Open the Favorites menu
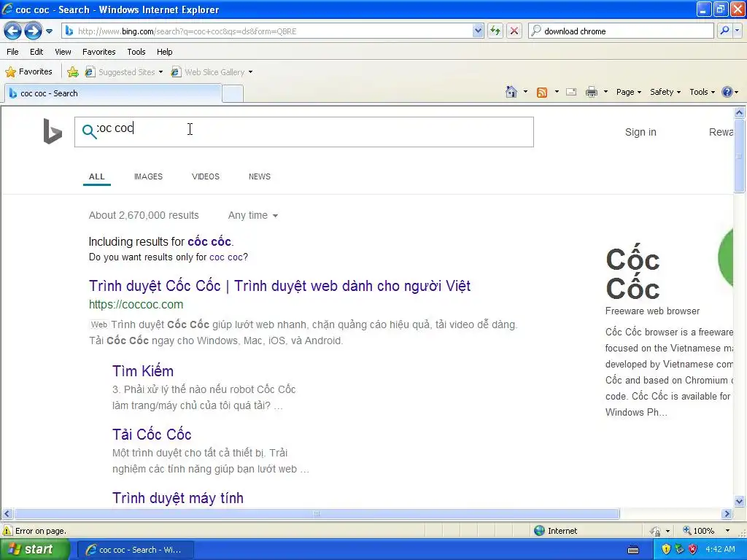Screen dimensions: 747x560 click(x=98, y=52)
